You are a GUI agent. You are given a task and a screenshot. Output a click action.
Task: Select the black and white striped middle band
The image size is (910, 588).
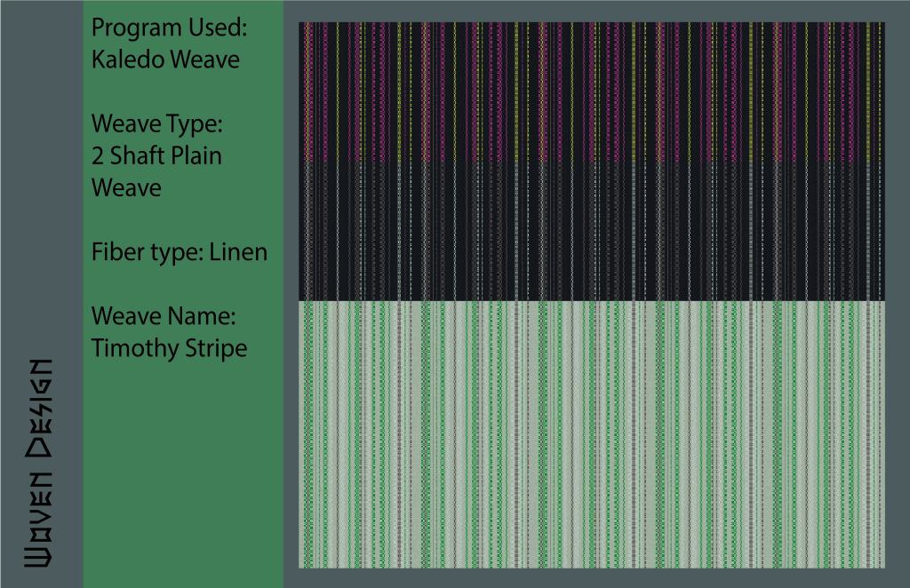(591, 231)
